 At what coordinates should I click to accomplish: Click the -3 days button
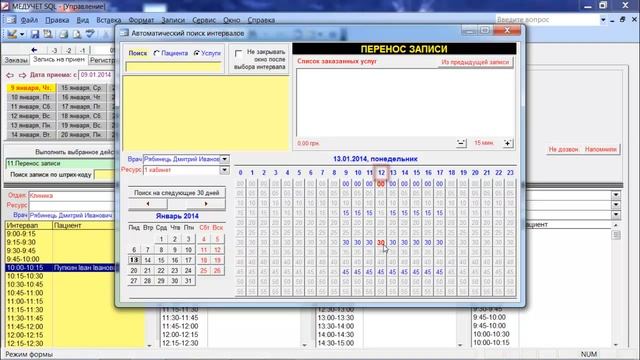54,51
